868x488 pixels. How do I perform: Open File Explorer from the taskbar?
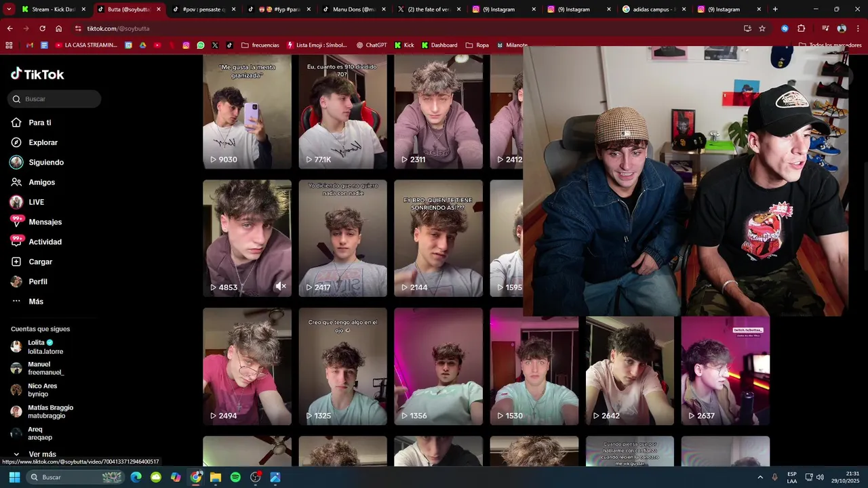(x=216, y=477)
